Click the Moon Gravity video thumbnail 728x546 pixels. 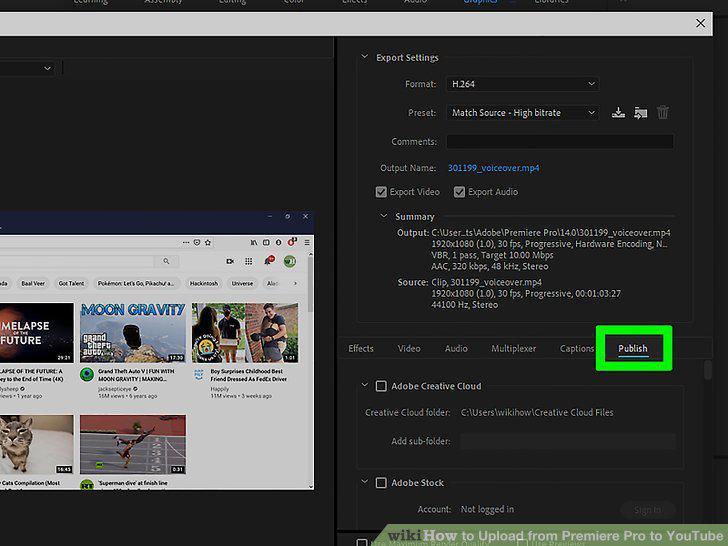(x=133, y=332)
